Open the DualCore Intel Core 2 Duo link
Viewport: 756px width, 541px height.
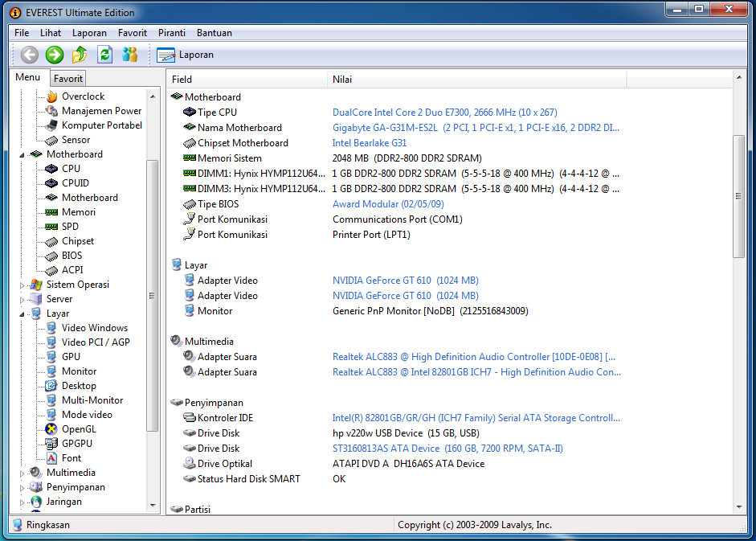(444, 113)
